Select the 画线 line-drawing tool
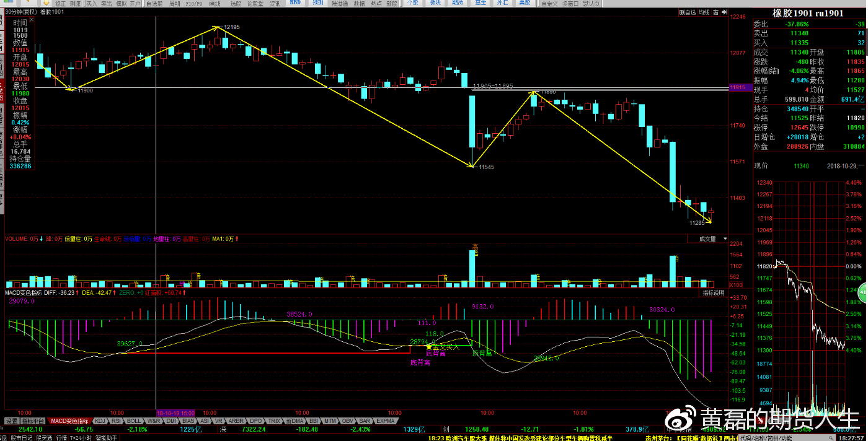 (215, 3)
